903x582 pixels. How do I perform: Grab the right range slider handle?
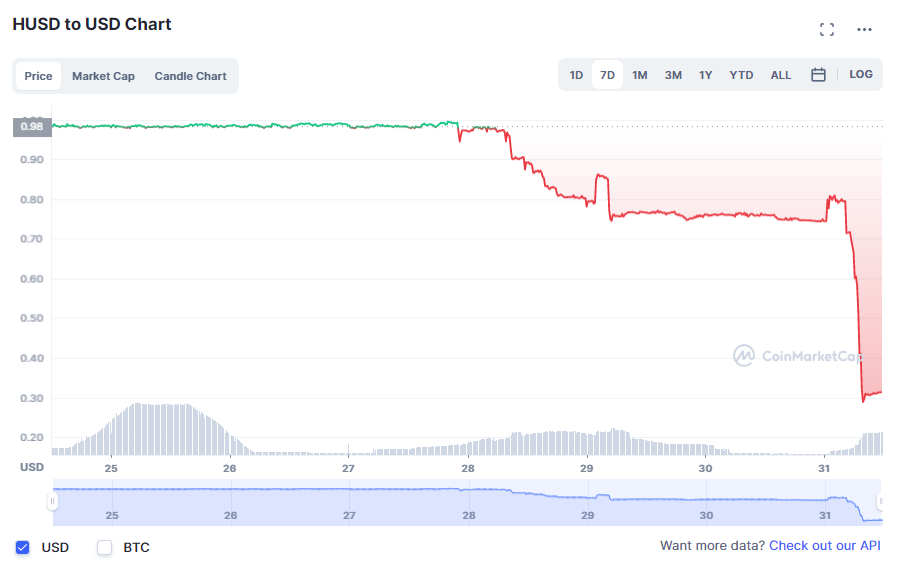tap(880, 501)
